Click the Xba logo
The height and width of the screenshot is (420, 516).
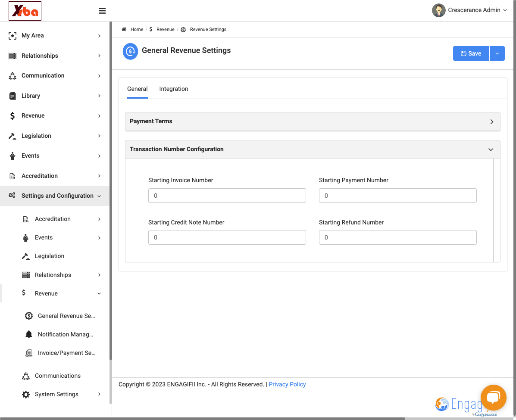(x=25, y=11)
